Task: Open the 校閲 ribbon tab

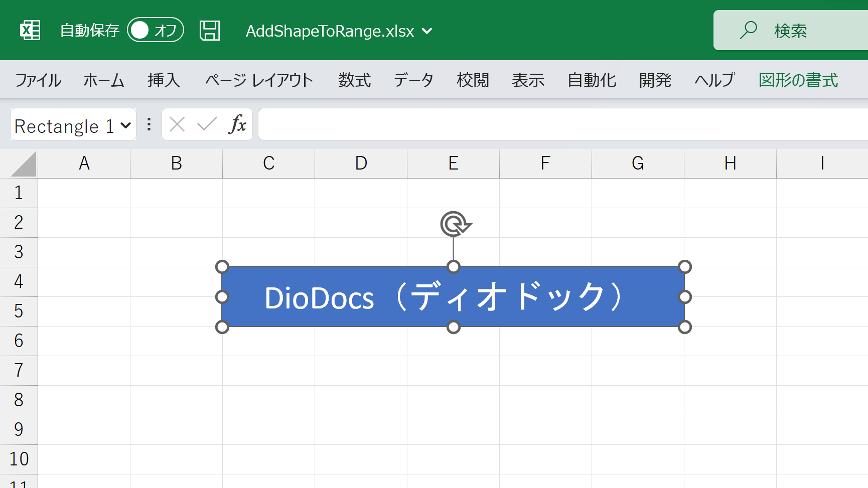Action: tap(473, 80)
